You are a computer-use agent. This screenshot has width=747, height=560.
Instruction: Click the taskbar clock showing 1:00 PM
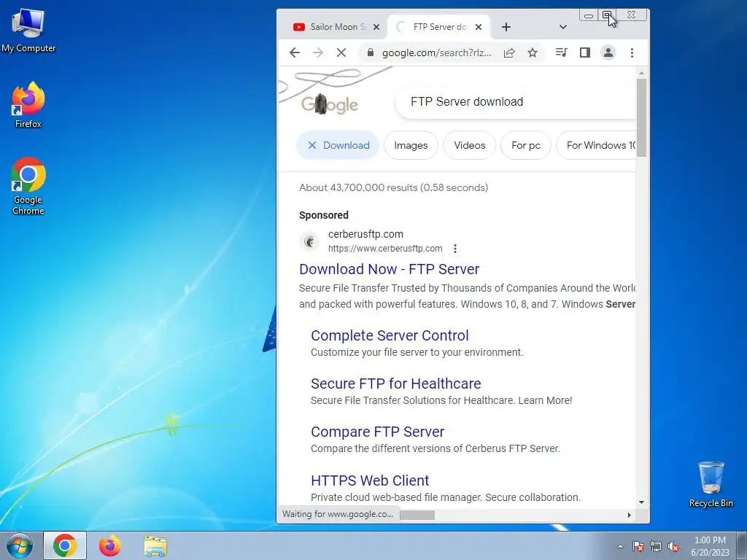(710, 546)
